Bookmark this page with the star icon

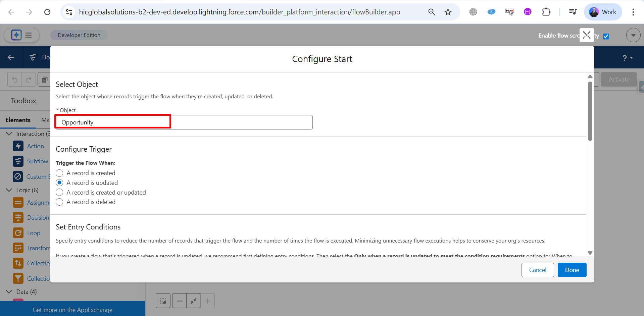(448, 12)
